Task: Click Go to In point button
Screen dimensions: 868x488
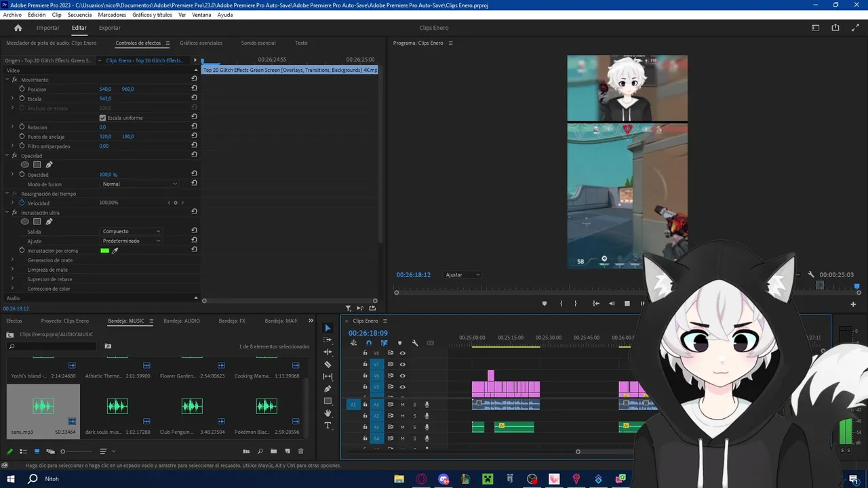Action: [596, 304]
